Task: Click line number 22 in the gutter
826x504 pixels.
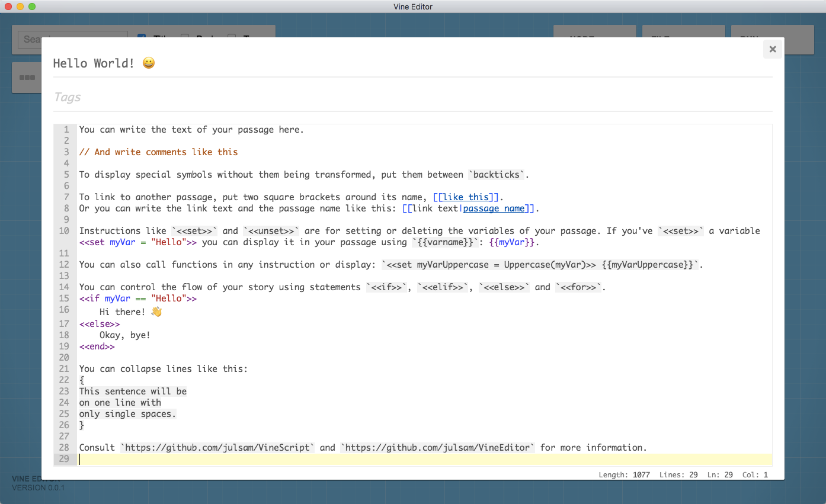Action: pos(65,380)
